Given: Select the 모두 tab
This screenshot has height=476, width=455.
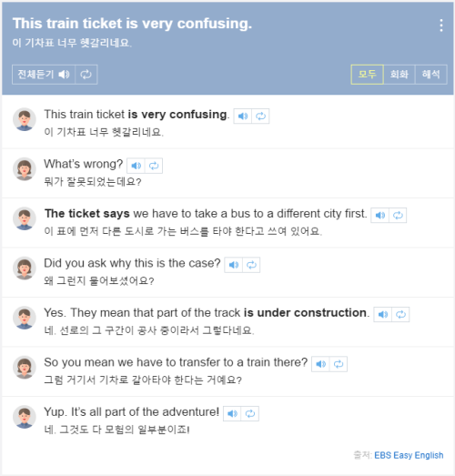Looking at the screenshot, I should [x=367, y=75].
